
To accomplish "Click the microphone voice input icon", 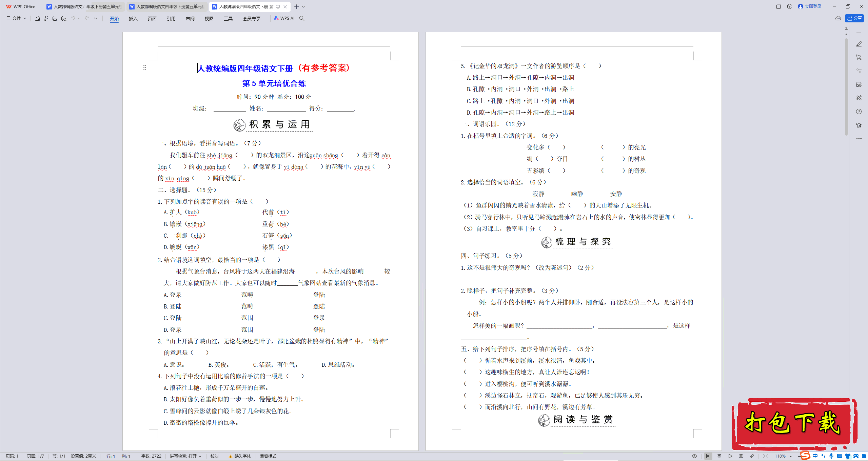I will pyautogui.click(x=831, y=456).
